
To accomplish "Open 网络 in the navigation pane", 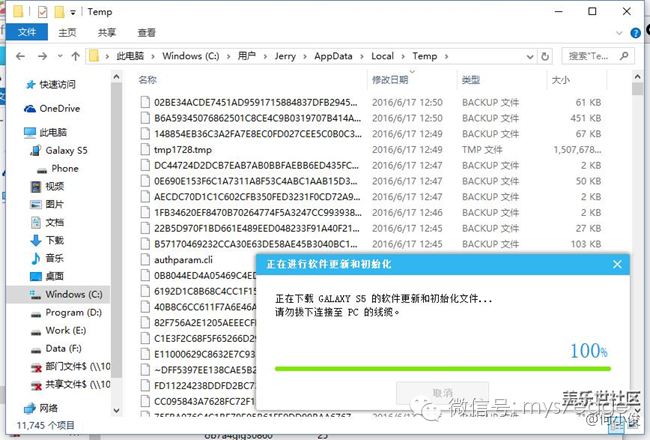I will pos(41,408).
